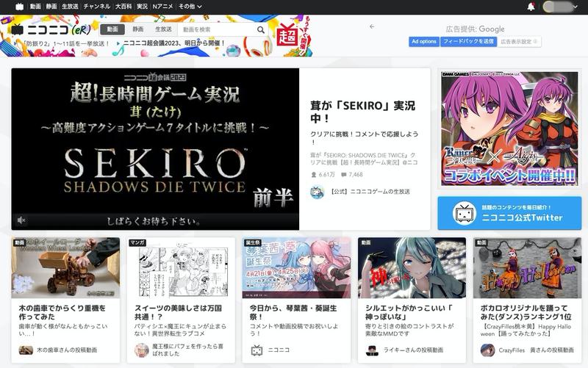Open 実況 in the top navigation
The image size is (588, 368).
coord(142,7)
